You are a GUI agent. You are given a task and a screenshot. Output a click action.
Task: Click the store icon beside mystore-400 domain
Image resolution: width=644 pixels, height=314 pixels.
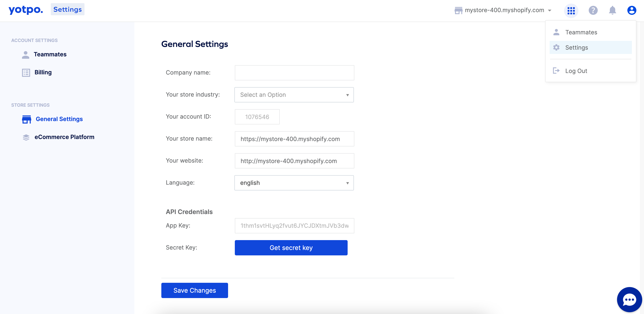point(458,11)
